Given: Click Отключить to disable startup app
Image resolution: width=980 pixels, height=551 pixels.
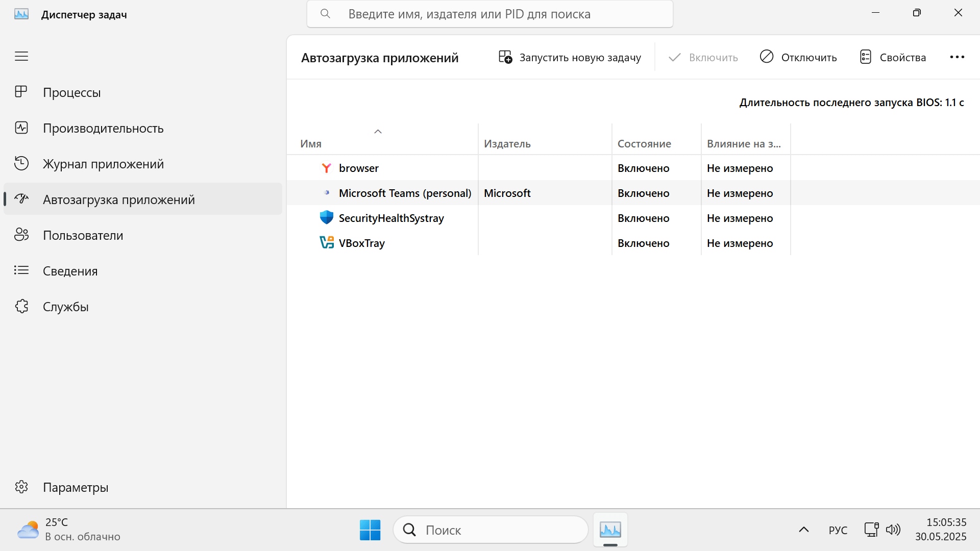Looking at the screenshot, I should (x=798, y=57).
